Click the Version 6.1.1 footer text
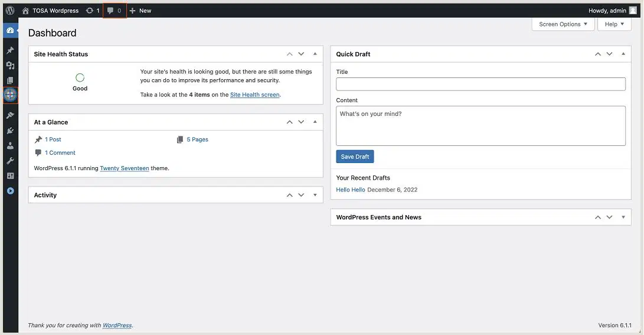This screenshot has height=335, width=644. 615,325
